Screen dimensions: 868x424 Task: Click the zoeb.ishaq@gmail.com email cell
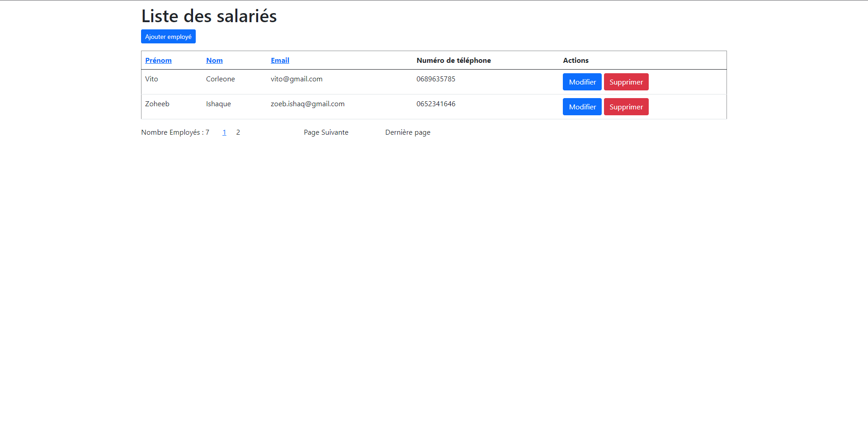(x=307, y=104)
